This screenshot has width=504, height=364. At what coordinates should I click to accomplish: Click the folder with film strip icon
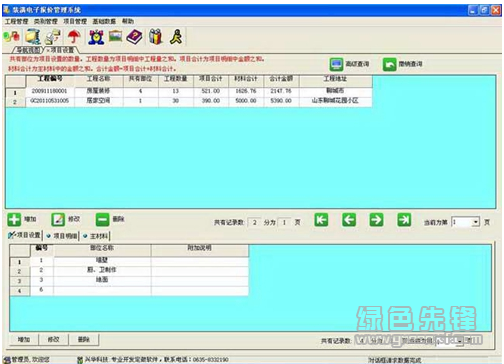click(x=33, y=37)
